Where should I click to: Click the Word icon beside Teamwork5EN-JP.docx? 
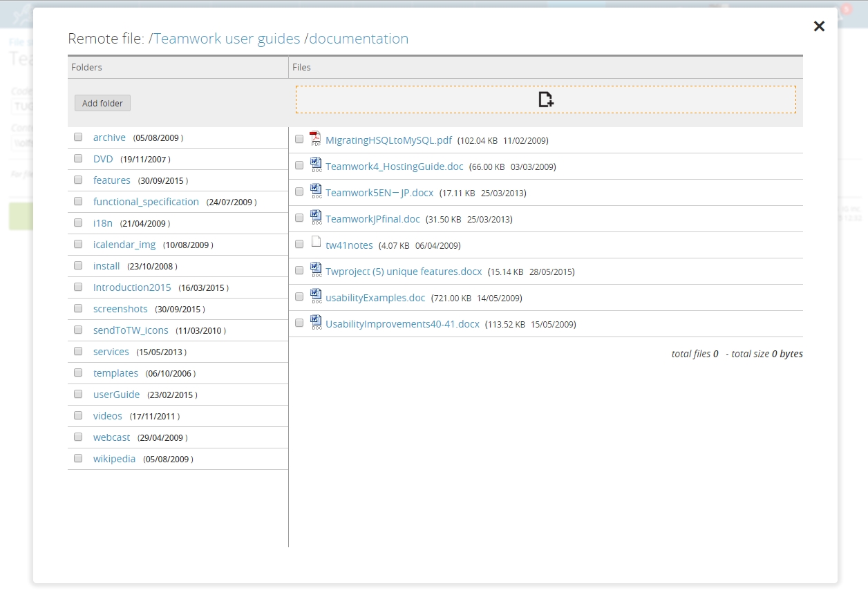[x=316, y=191]
